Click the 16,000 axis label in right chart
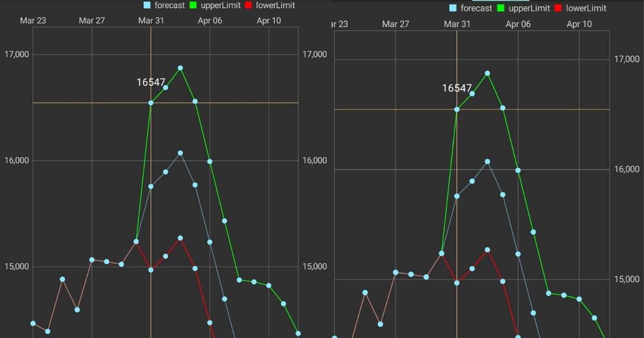Screen dimensions: 644x338 [627, 169]
